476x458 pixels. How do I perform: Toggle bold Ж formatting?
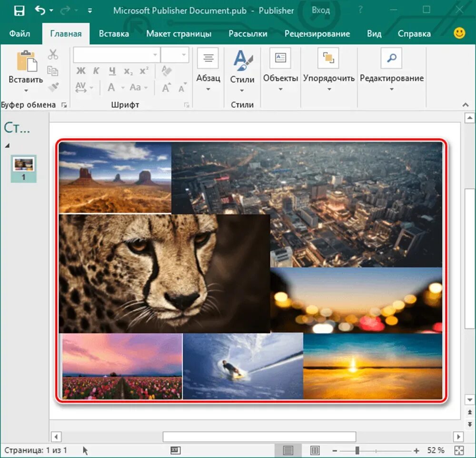pyautogui.click(x=81, y=71)
